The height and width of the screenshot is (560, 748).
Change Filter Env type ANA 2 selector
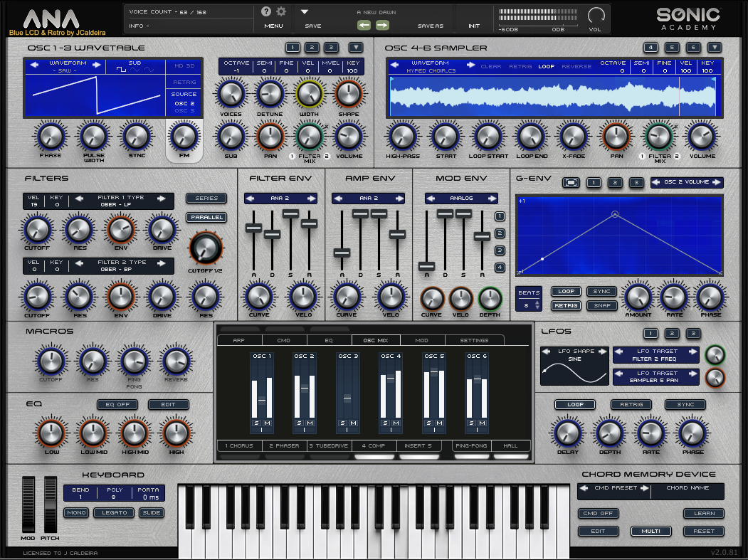pos(280,198)
